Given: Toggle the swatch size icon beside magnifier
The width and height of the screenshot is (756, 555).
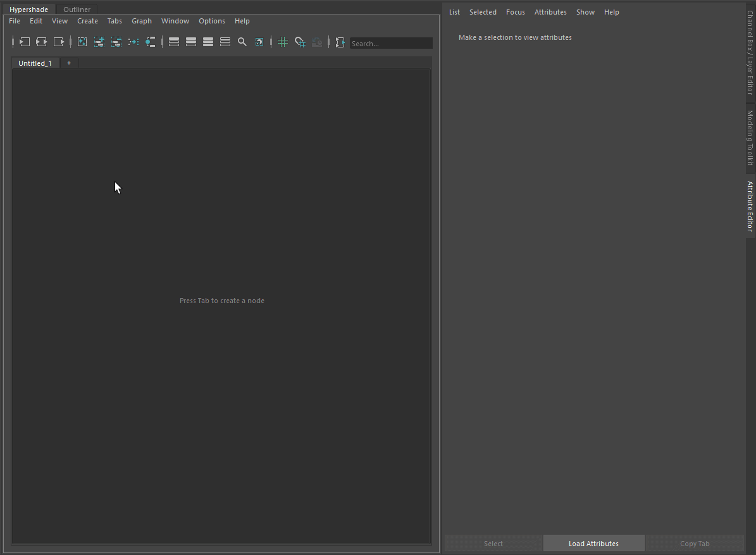Looking at the screenshot, I should point(259,42).
